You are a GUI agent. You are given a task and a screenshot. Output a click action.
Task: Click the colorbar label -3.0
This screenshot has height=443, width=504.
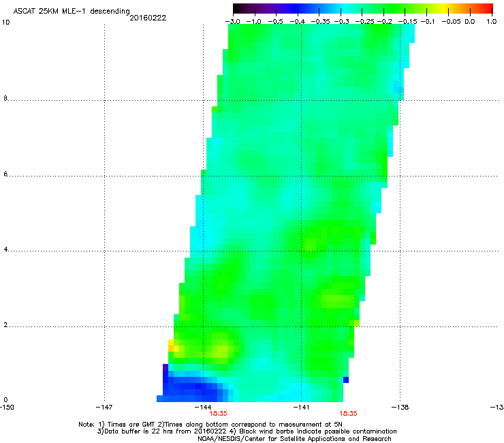233,22
